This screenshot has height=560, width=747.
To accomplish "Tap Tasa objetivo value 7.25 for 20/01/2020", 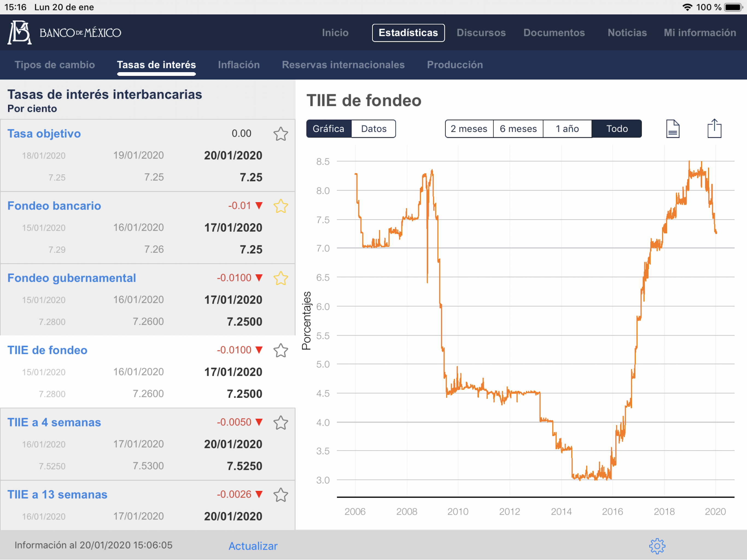I will tap(251, 177).
